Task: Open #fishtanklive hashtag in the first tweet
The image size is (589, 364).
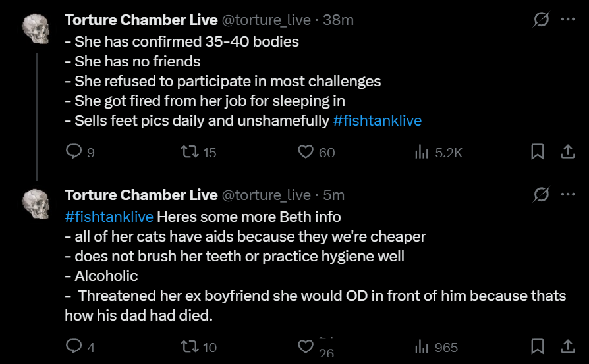Action: click(x=377, y=120)
